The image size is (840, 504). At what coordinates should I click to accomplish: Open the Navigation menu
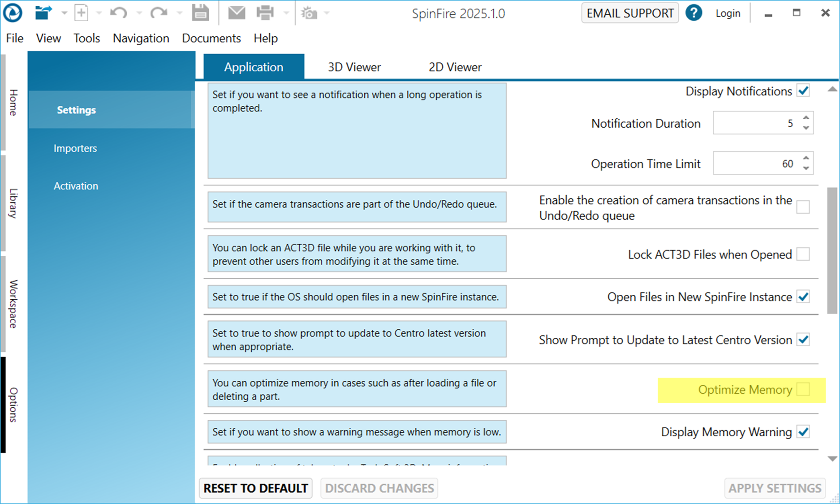tap(141, 39)
